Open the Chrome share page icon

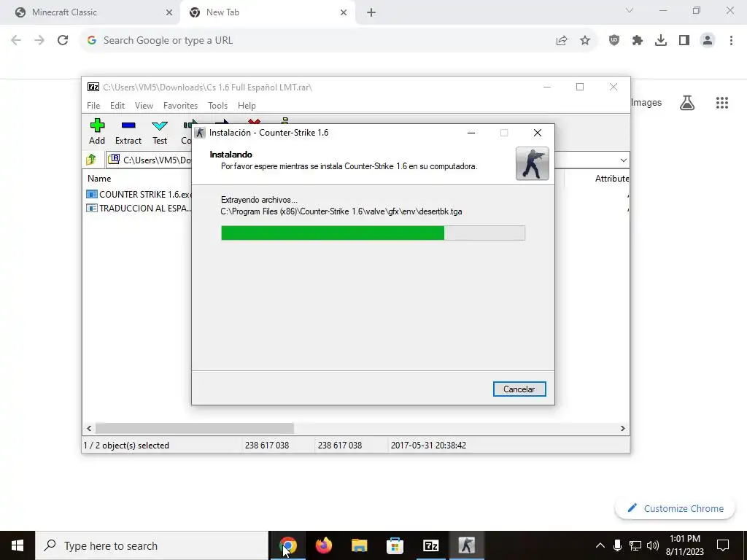(562, 41)
